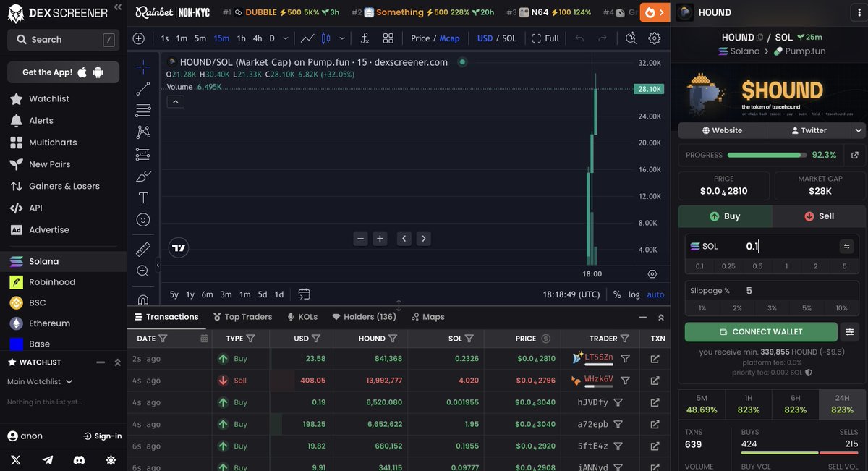Open the token Twitter link
Image resolution: width=868 pixels, height=471 pixels.
point(809,130)
